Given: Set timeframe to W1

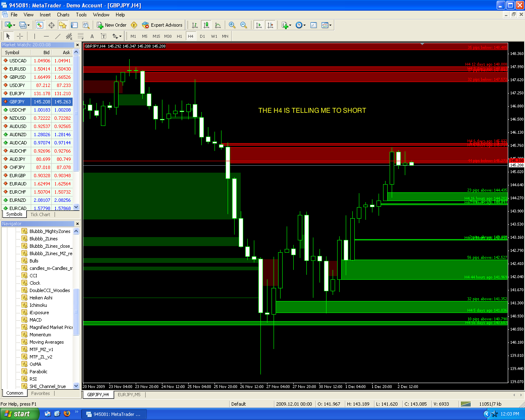Looking at the screenshot, I should (x=214, y=36).
